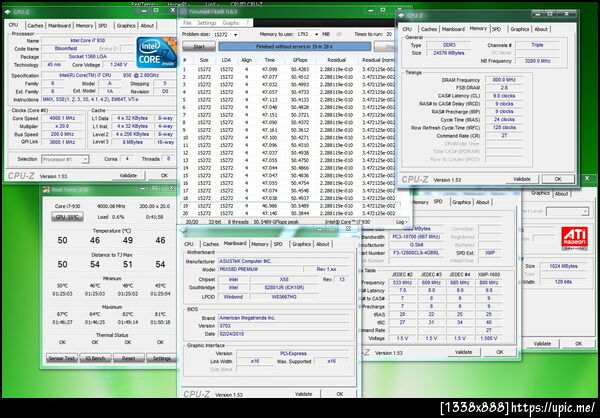This screenshot has width=600, height=418.
Task: Click the ATI Radeon logo in Graphics window
Action: [x=574, y=238]
